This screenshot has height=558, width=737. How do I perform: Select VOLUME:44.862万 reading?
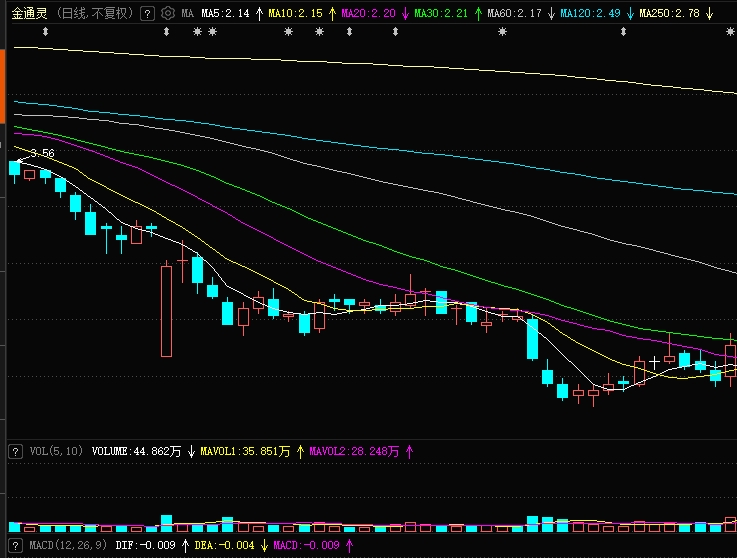(x=136, y=451)
